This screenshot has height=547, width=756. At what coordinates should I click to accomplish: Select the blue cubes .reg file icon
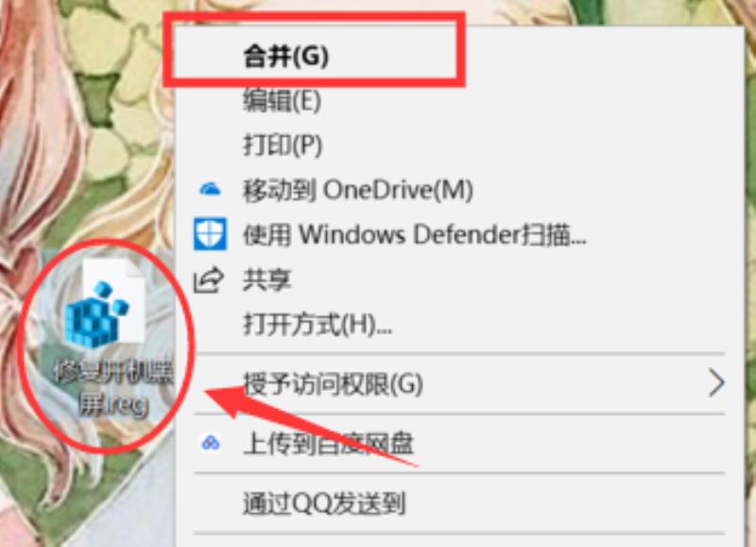pyautogui.click(x=105, y=305)
